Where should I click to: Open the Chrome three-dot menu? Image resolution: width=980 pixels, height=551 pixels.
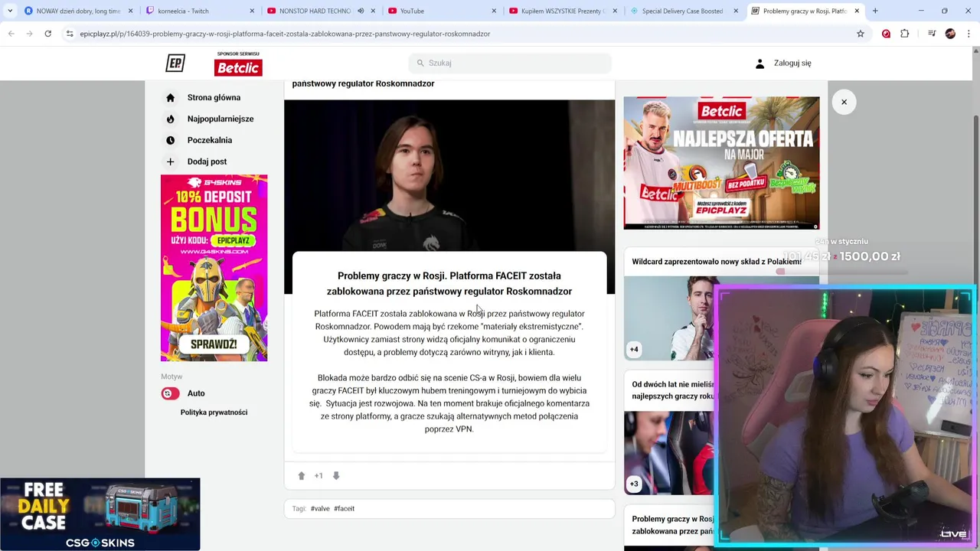click(x=969, y=34)
